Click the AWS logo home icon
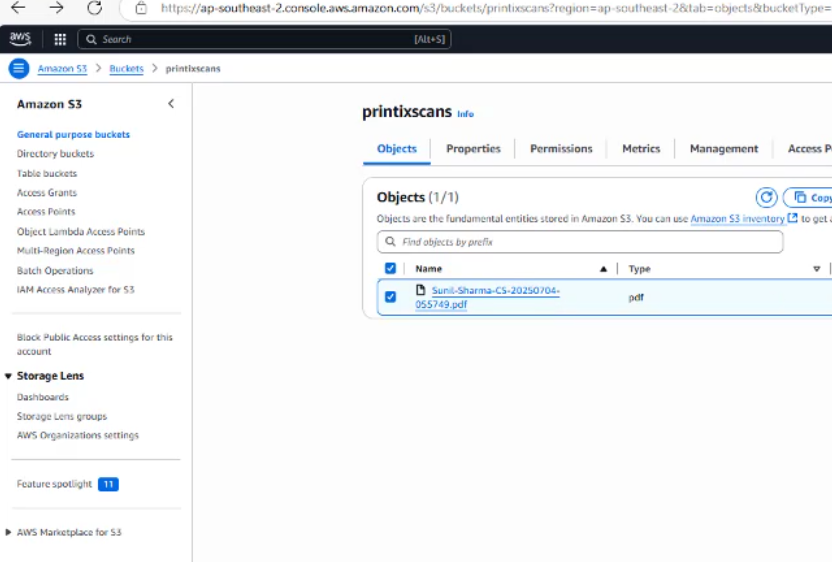 [x=20, y=39]
